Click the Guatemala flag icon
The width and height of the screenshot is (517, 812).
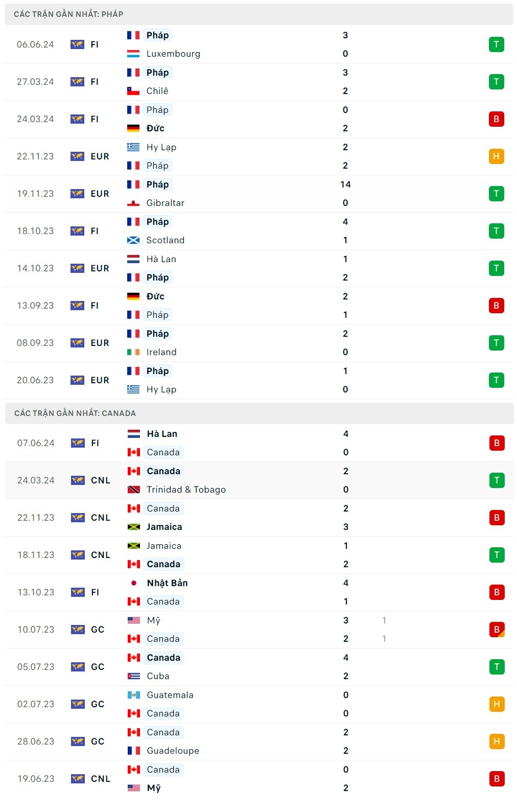point(134,695)
